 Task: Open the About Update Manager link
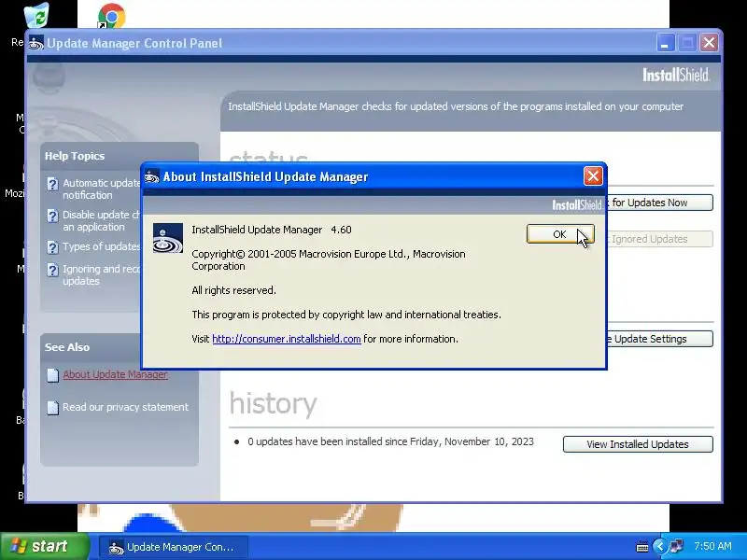pos(115,374)
